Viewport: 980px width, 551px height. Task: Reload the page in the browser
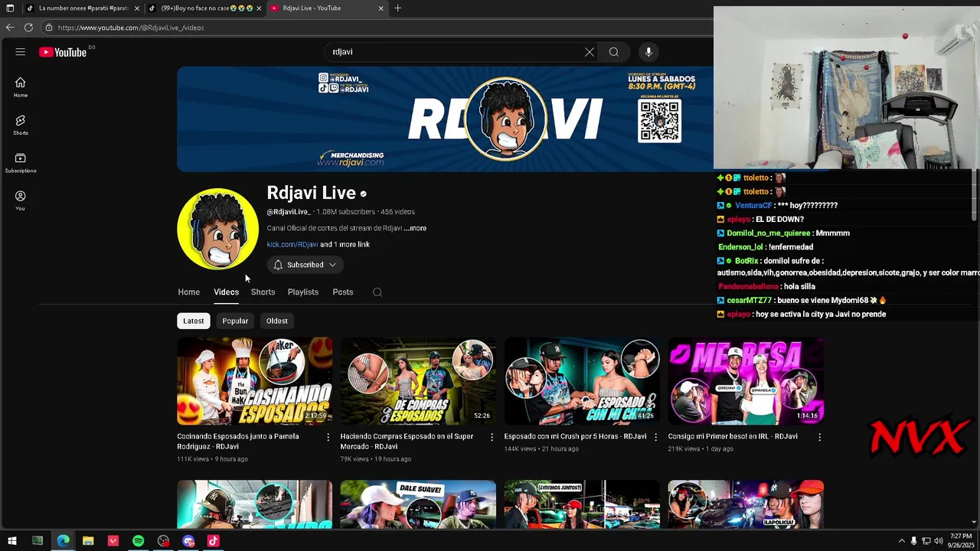28,28
